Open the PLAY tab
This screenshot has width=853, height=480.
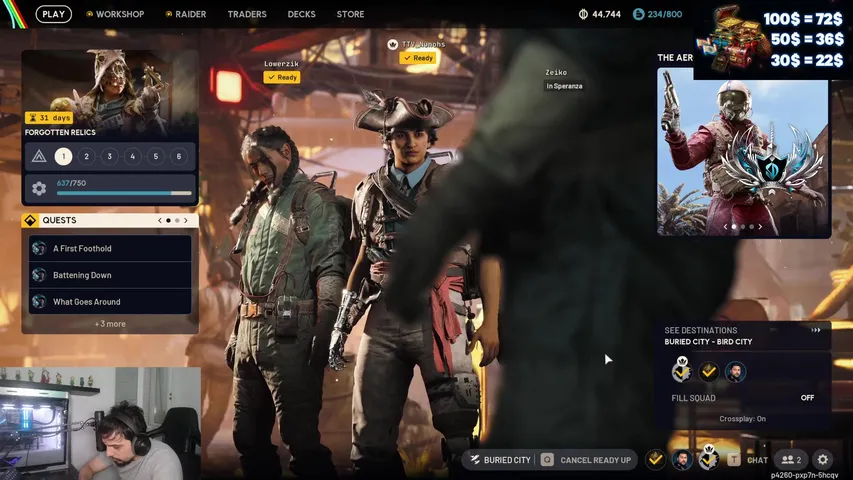tap(53, 14)
